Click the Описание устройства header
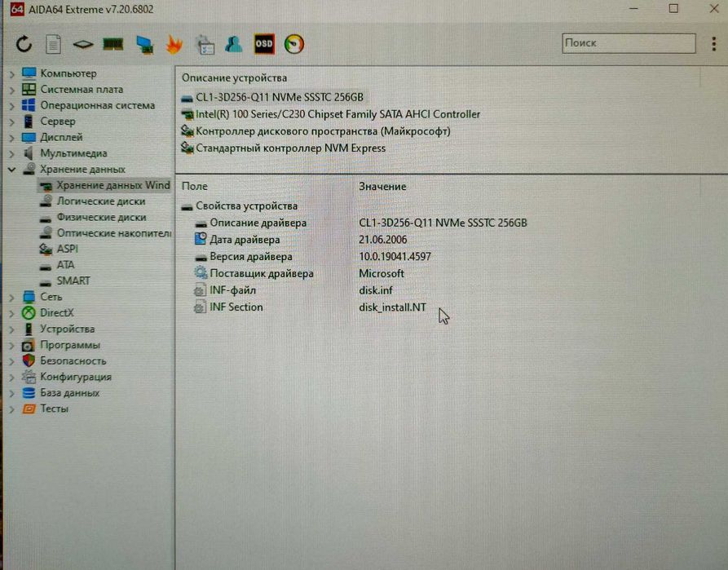728x570 pixels. pos(235,78)
